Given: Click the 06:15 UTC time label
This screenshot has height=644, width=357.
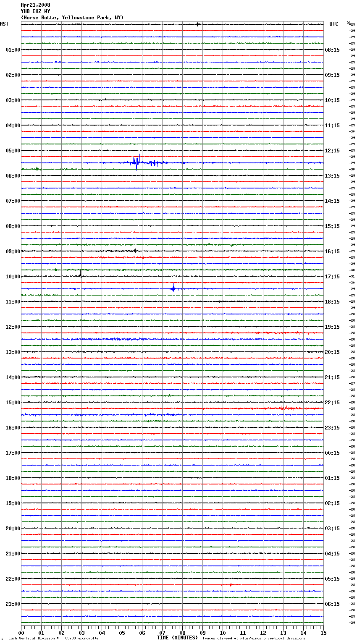Looking at the screenshot, I should click(332, 604).
